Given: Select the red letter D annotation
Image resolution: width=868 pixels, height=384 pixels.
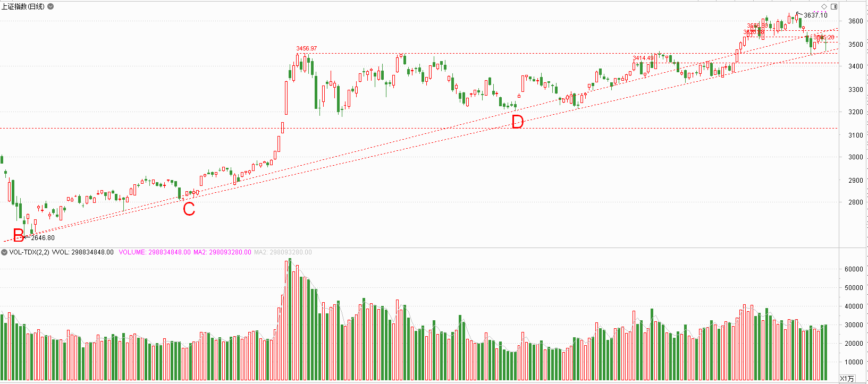Looking at the screenshot, I should click(517, 123).
